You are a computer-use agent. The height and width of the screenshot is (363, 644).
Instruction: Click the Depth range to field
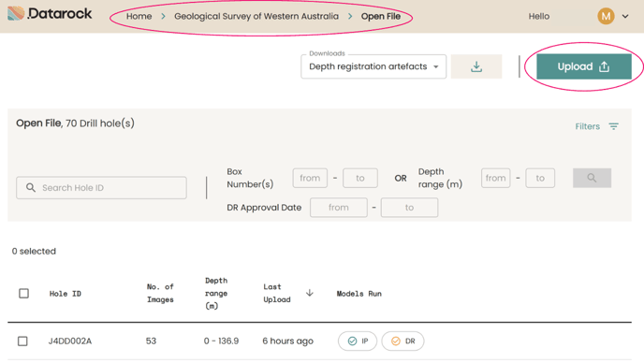click(x=540, y=178)
